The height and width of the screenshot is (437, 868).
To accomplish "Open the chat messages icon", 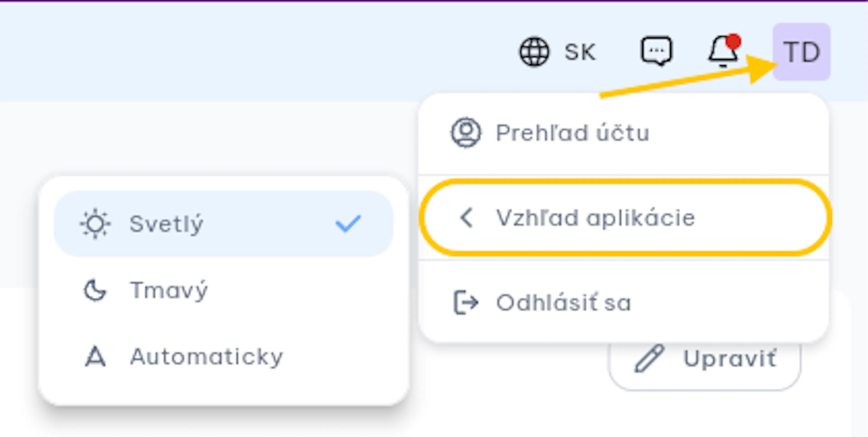I will pos(656,51).
